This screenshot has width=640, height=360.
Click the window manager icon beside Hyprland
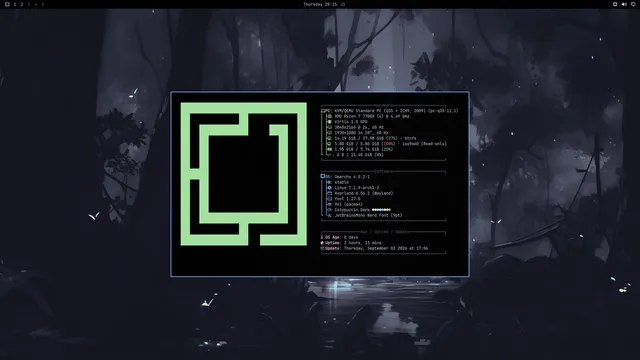tap(329, 193)
